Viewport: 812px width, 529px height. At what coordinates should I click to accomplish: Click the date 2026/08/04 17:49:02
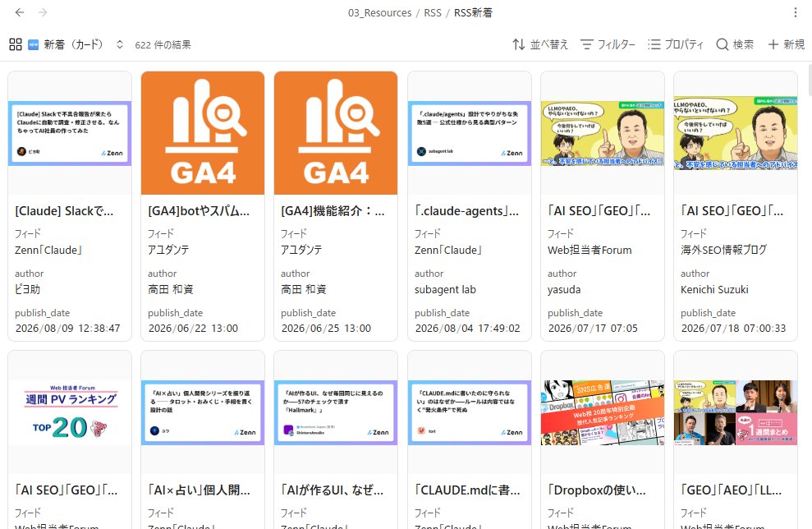click(468, 328)
